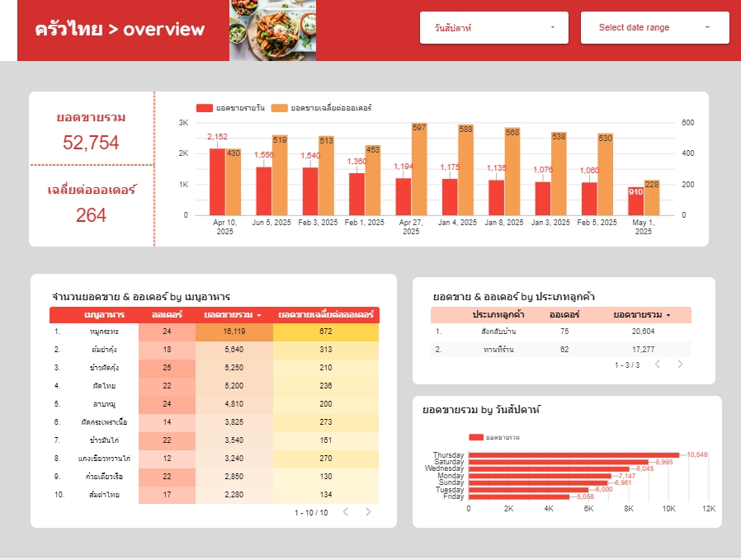
Task: Click the previous page chevron under the customer type table
Action: pyautogui.click(x=658, y=365)
